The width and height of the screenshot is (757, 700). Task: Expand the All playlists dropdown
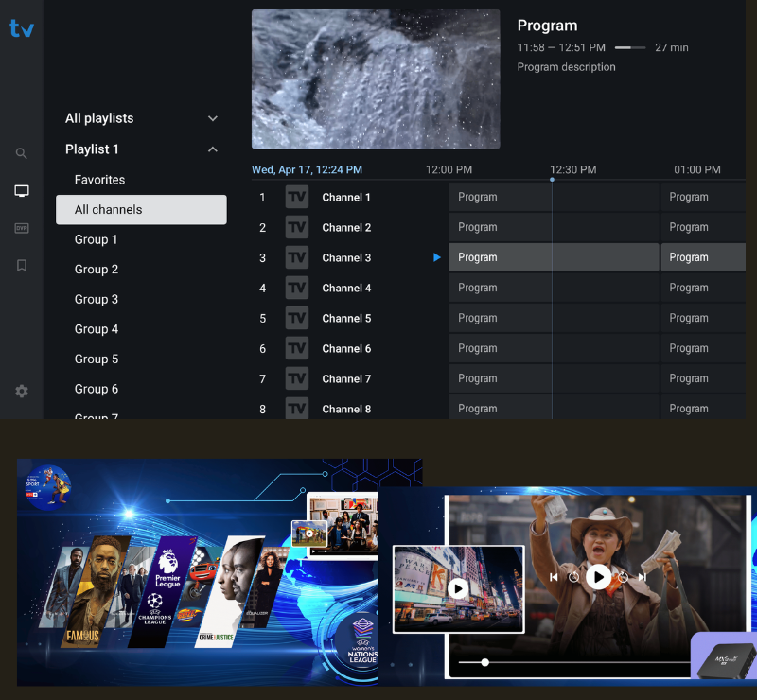[x=212, y=118]
